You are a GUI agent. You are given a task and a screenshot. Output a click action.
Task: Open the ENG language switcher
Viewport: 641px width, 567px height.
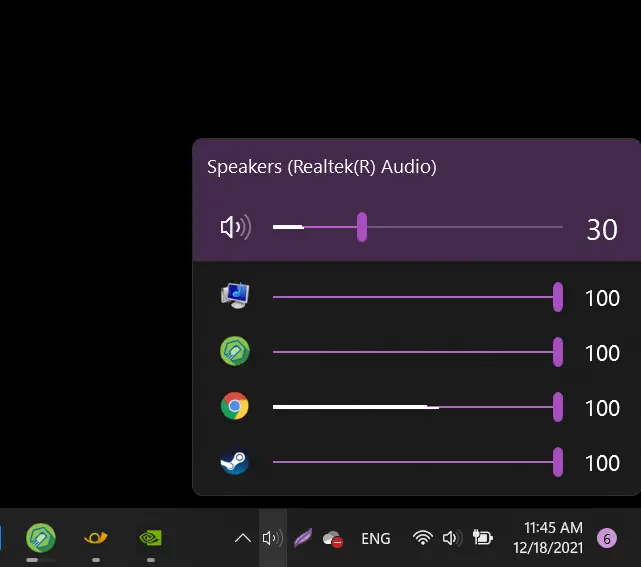[376, 538]
